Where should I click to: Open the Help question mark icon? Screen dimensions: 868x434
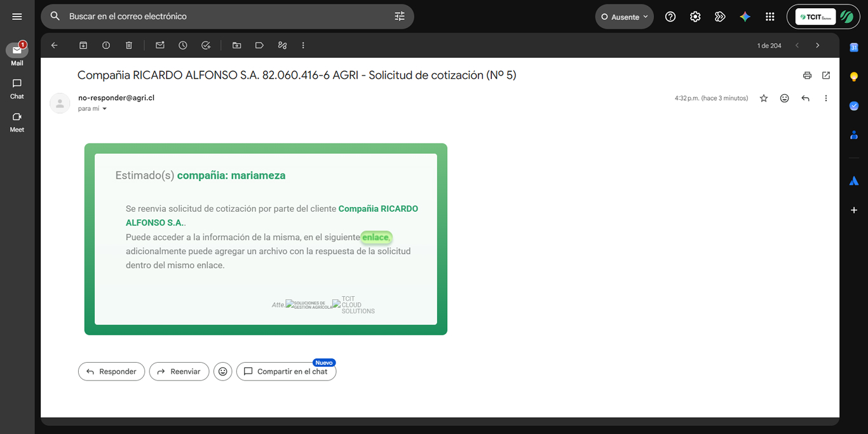pyautogui.click(x=670, y=17)
